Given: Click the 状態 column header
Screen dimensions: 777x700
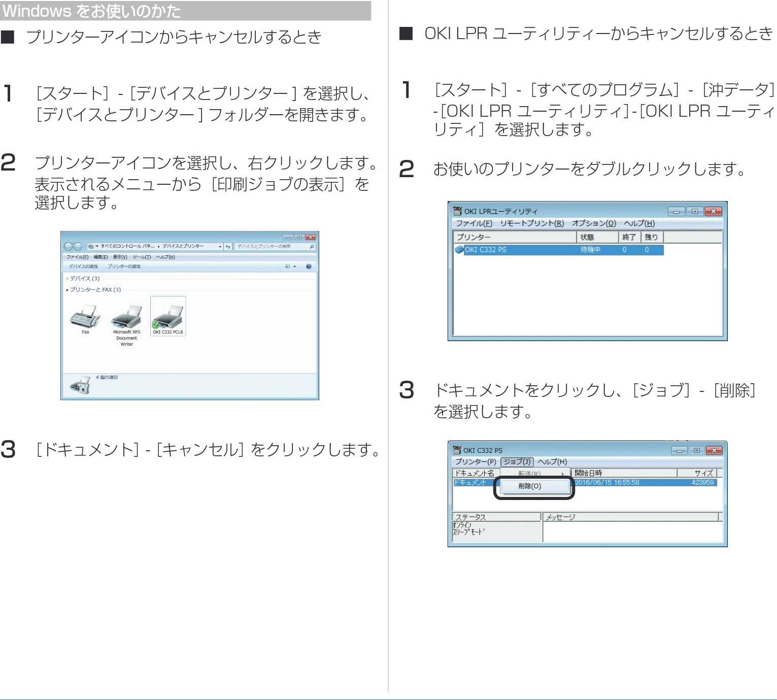Looking at the screenshot, I should 597,237.
